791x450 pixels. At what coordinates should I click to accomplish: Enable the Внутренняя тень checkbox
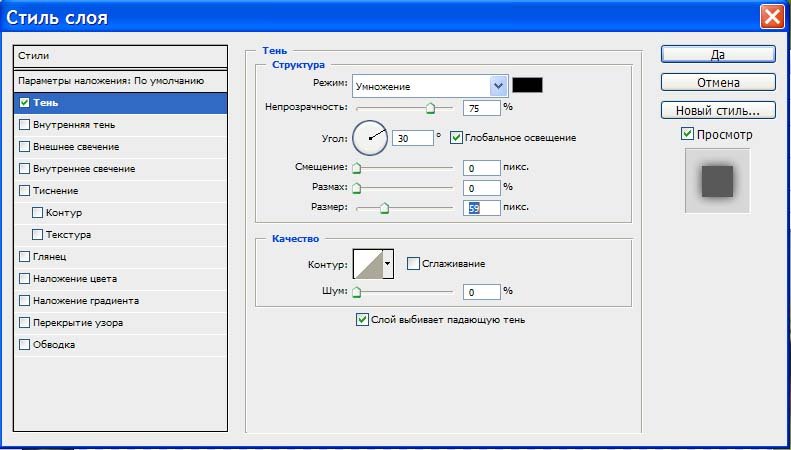tap(25, 125)
